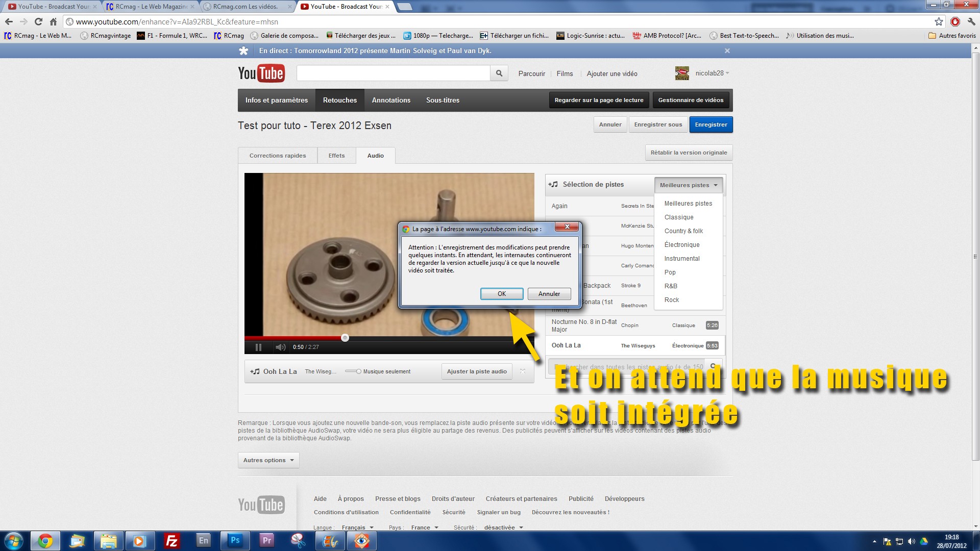980x551 pixels.
Task: Choose Électronique from the genre list
Action: pyautogui.click(x=682, y=245)
